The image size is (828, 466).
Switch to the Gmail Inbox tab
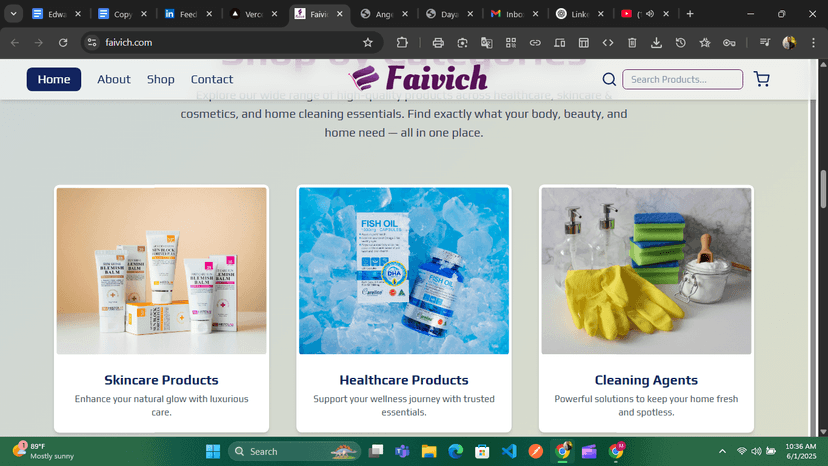coord(514,14)
